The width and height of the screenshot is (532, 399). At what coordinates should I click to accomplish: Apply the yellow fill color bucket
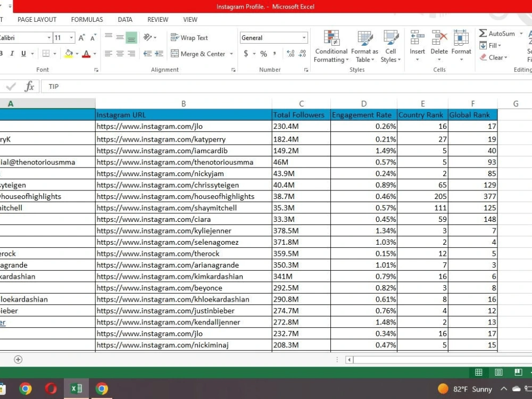point(69,54)
